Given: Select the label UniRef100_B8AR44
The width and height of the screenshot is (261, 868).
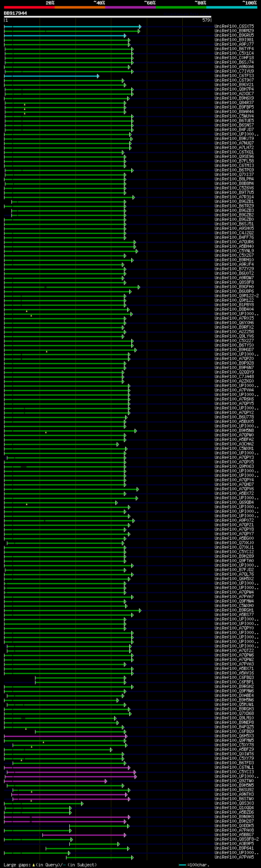Looking at the screenshot, I should (x=234, y=111).
